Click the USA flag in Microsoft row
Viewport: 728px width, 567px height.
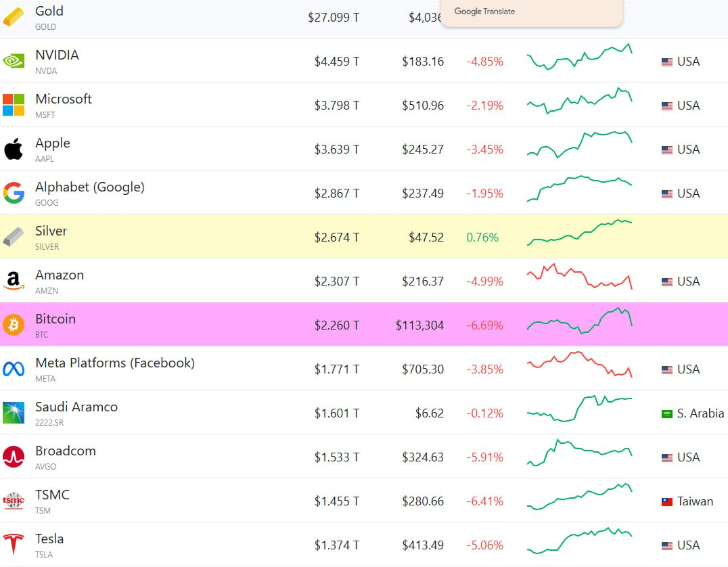coord(666,106)
